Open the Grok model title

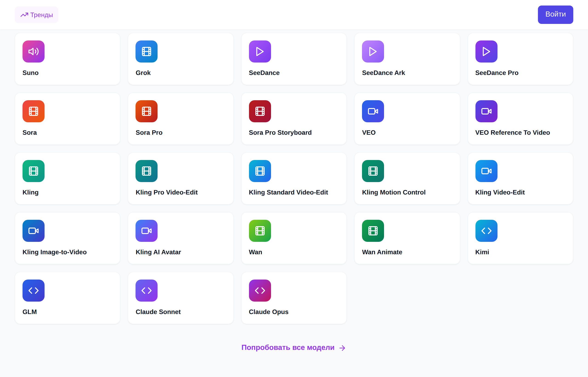point(143,73)
